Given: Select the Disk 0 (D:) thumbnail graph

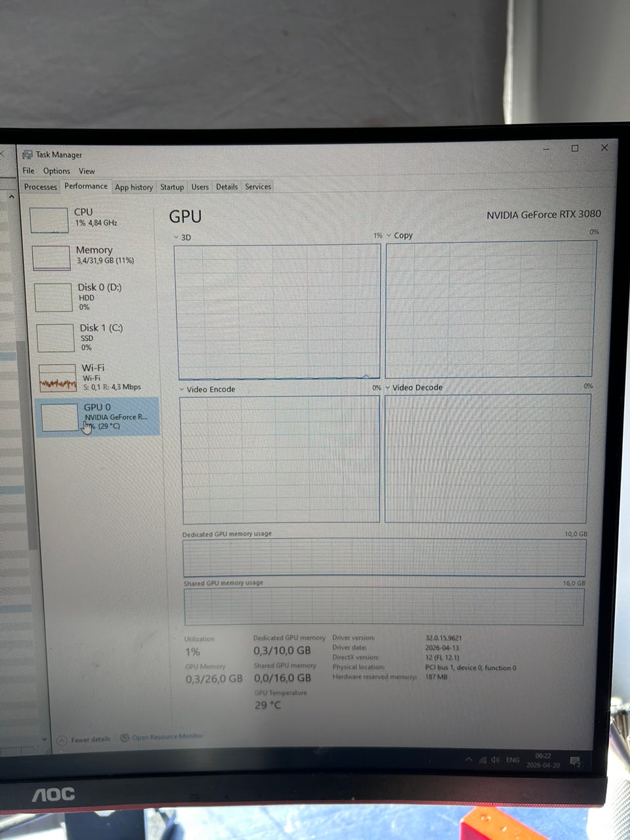Looking at the screenshot, I should 53,298.
